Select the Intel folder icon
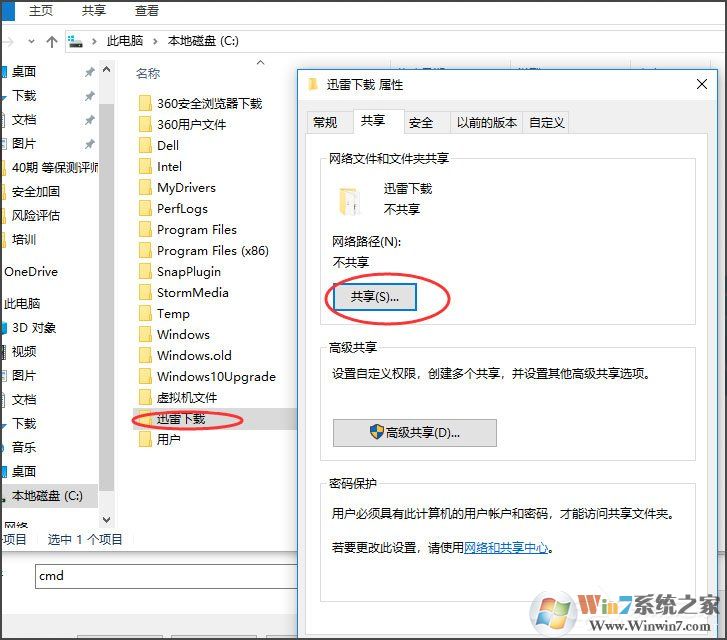The width and height of the screenshot is (727, 640). [145, 166]
